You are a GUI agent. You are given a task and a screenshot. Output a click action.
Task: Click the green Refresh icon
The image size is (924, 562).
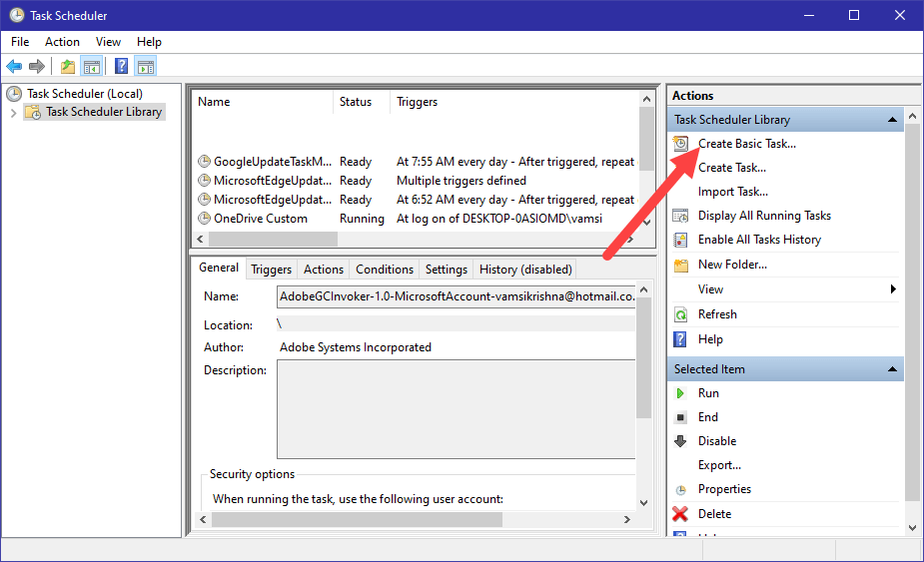pos(680,314)
